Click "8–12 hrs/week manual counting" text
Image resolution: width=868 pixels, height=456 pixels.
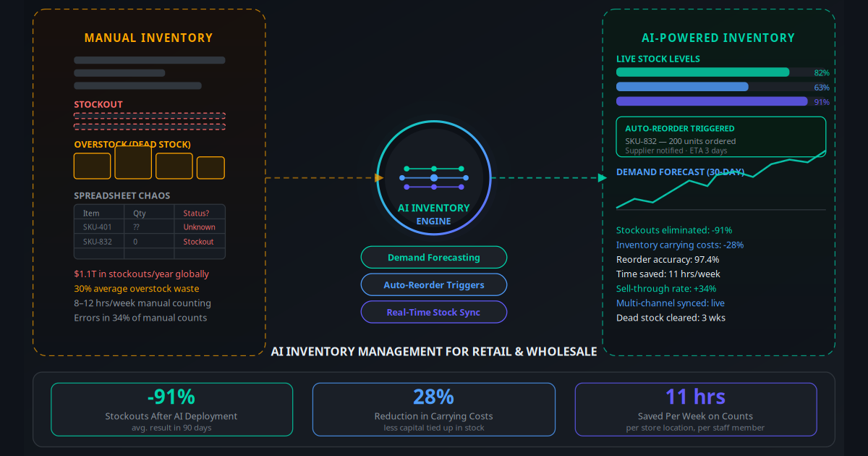click(x=142, y=303)
